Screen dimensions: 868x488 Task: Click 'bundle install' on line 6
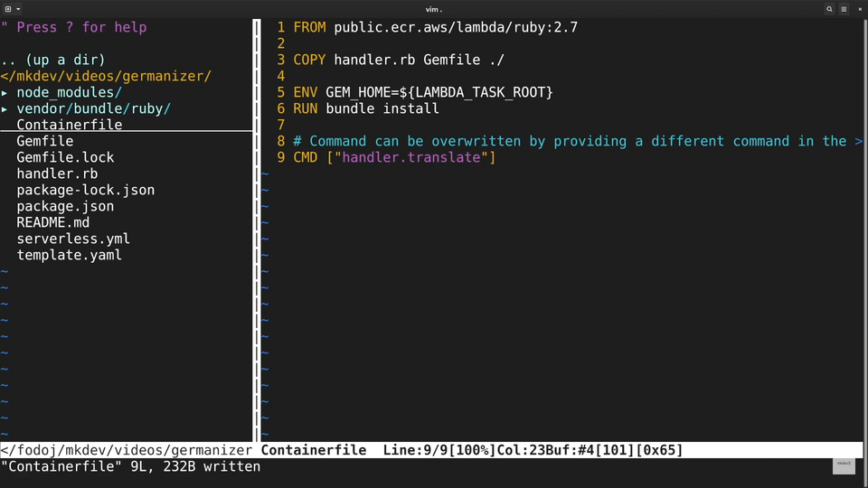coord(382,108)
